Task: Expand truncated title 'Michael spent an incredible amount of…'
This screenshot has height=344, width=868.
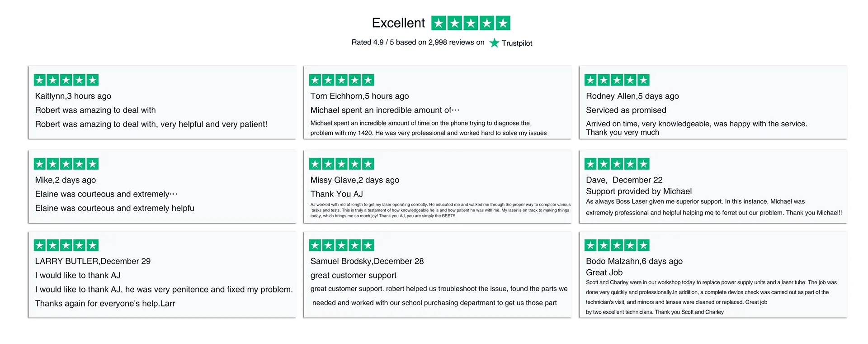Action: [385, 110]
